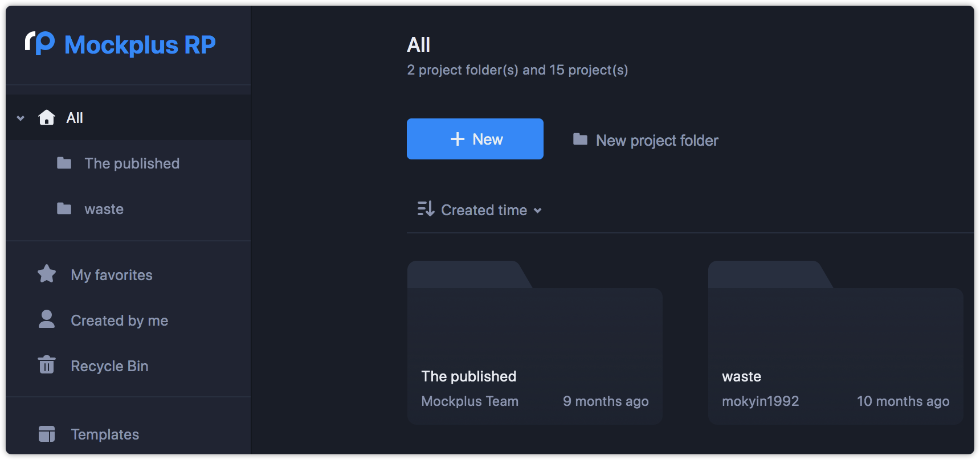980x460 pixels.
Task: Click the Templates layout icon
Action: [47, 434]
